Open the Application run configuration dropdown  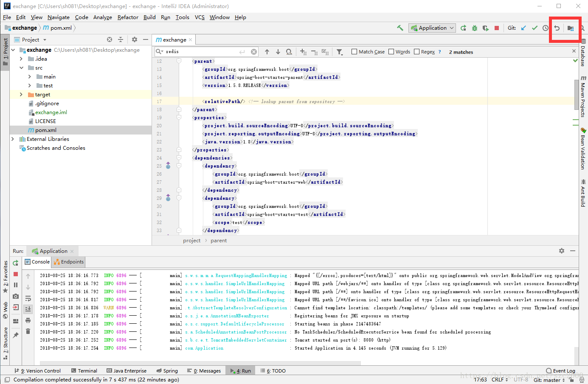(x=432, y=28)
